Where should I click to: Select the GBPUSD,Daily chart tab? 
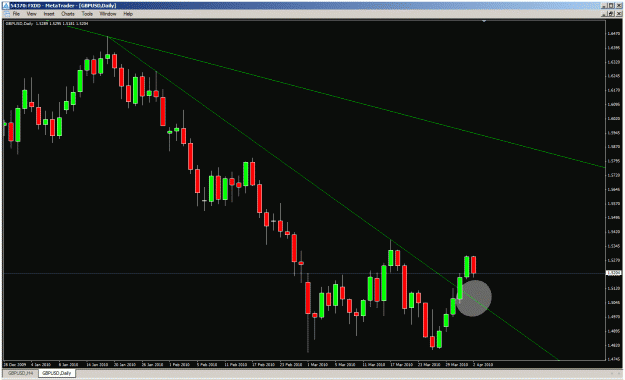(57, 373)
